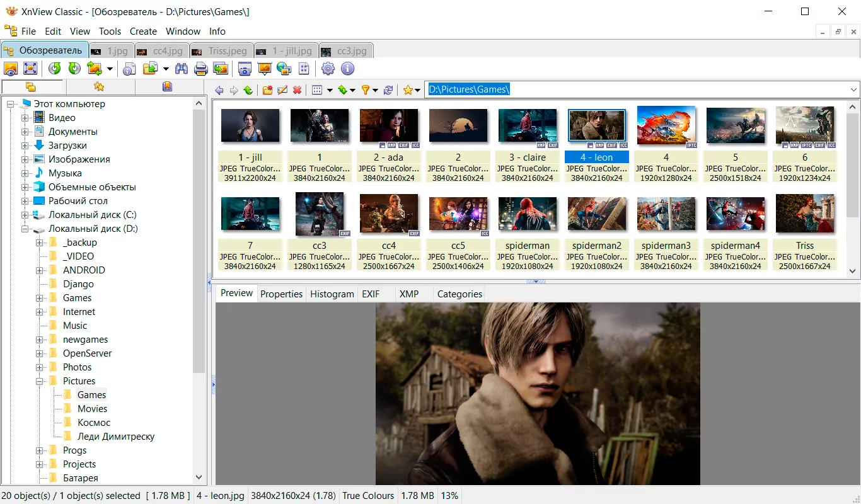Open the Categories tab
This screenshot has width=861, height=504.
pos(459,294)
